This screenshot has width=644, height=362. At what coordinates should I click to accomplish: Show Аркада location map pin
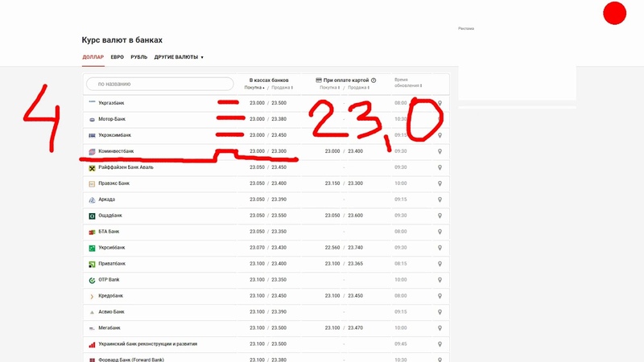click(x=440, y=200)
